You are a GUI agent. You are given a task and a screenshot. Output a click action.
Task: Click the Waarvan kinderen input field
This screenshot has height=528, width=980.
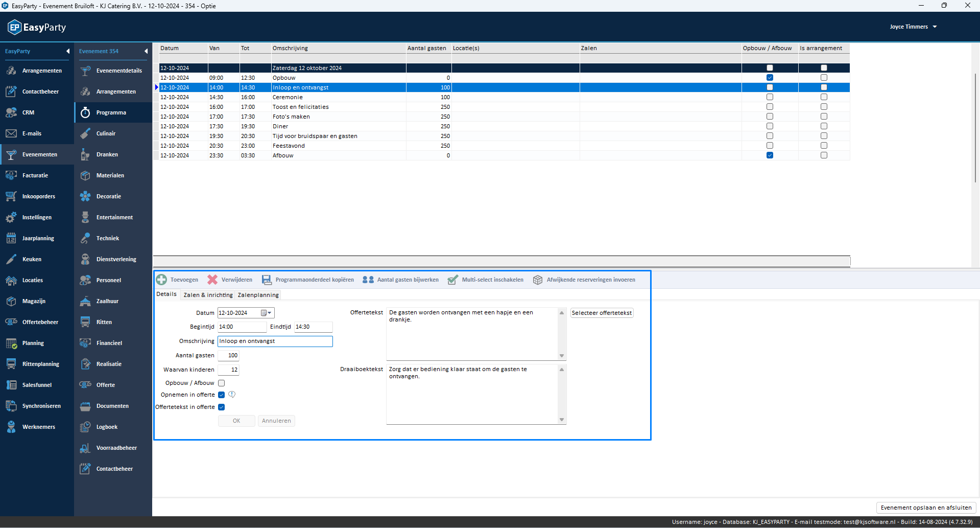pos(228,370)
